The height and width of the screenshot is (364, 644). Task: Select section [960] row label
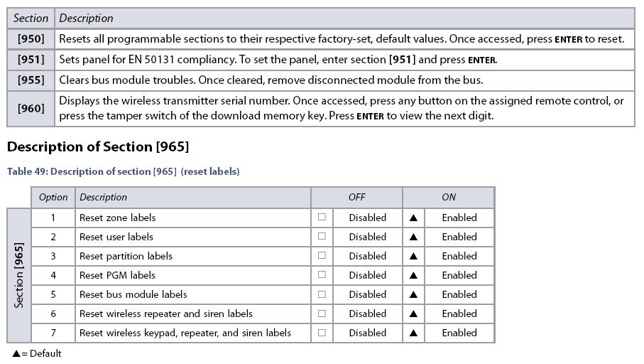(x=31, y=109)
